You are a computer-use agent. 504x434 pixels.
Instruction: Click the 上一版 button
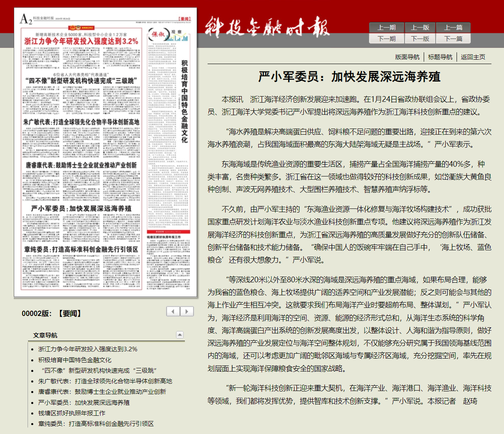pyautogui.click(x=420, y=28)
